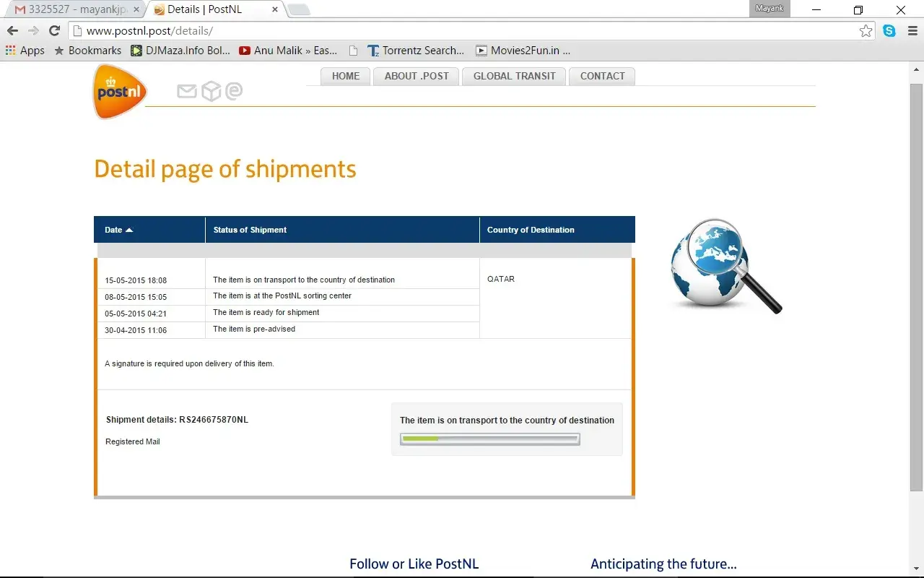Open the ABOUT .POST navigation tab
924x578 pixels.
(417, 76)
